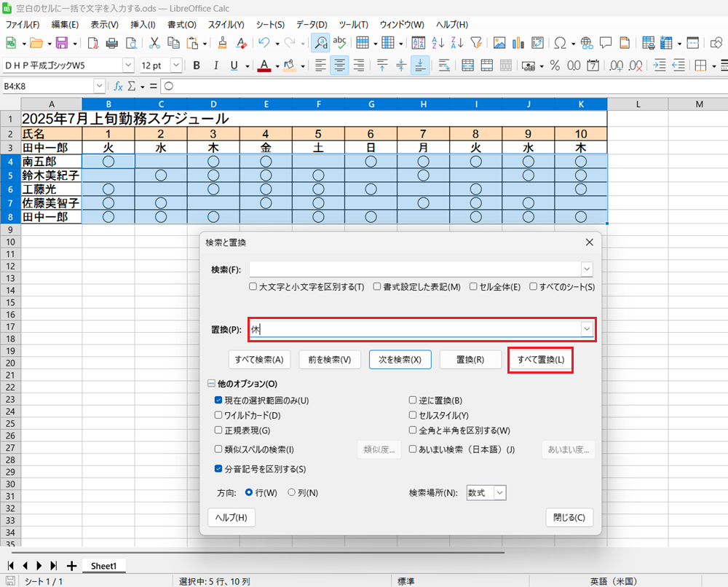Click the Sort descending icon
728x587 pixels.
click(457, 43)
